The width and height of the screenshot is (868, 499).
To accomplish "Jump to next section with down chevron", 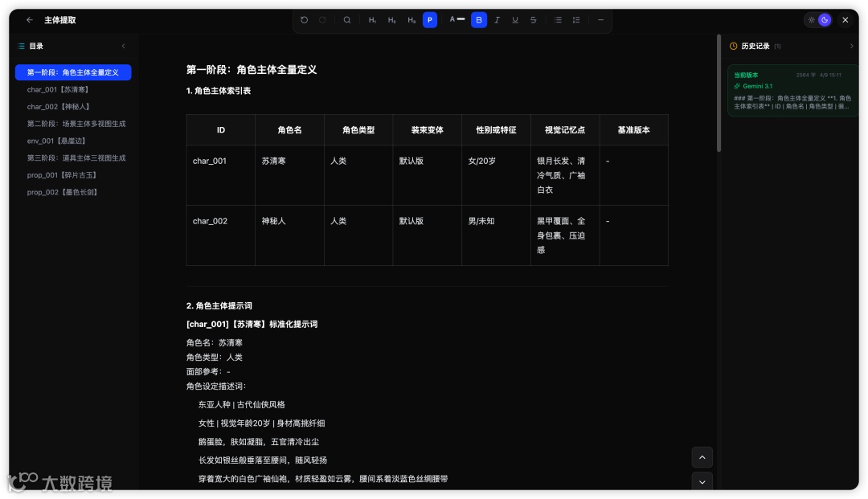I will [x=702, y=482].
